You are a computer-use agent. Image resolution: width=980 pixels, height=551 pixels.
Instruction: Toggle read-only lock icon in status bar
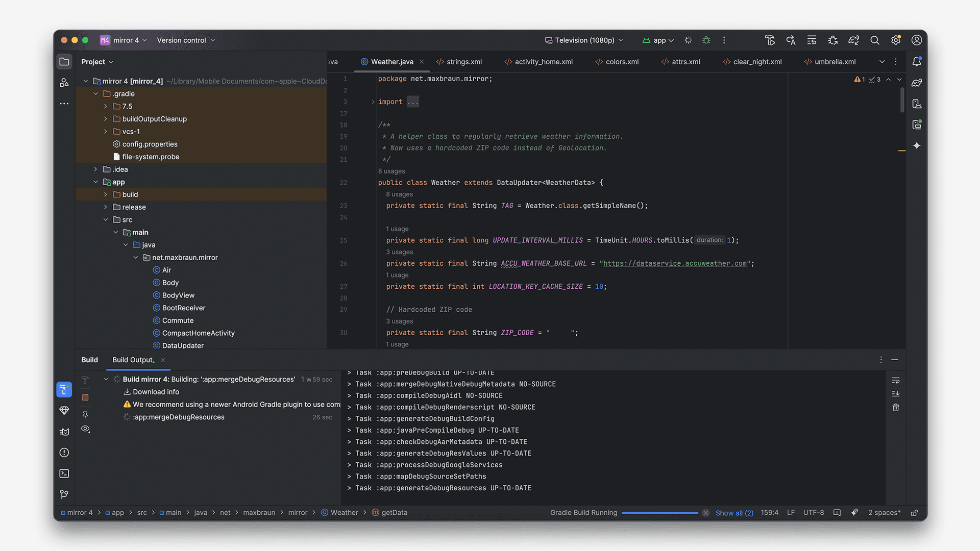915,513
